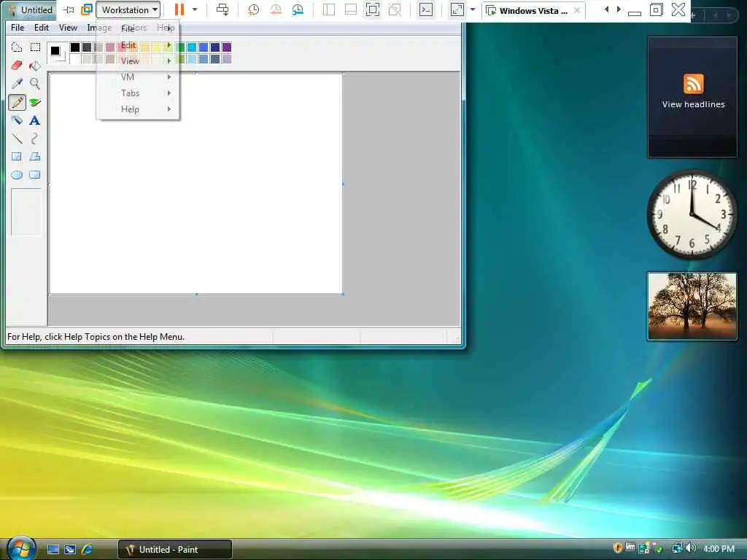Take a snapshot of the virtual machine
Image resolution: width=747 pixels, height=560 pixels.
(253, 9)
